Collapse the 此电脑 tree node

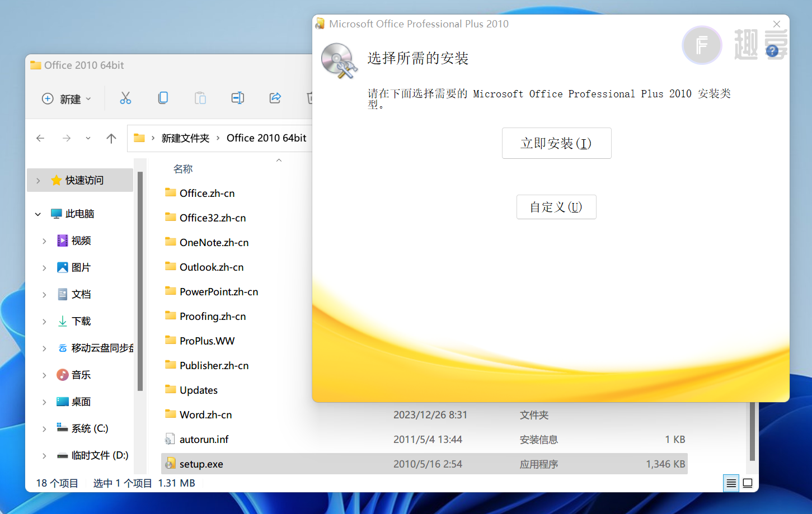[x=38, y=214]
